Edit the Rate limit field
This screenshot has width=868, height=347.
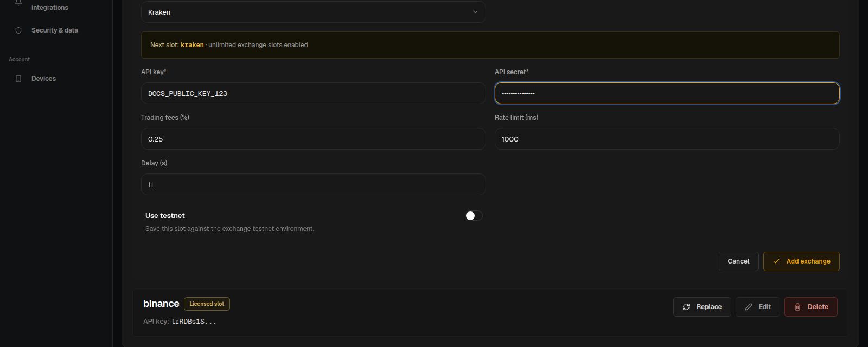(667, 139)
